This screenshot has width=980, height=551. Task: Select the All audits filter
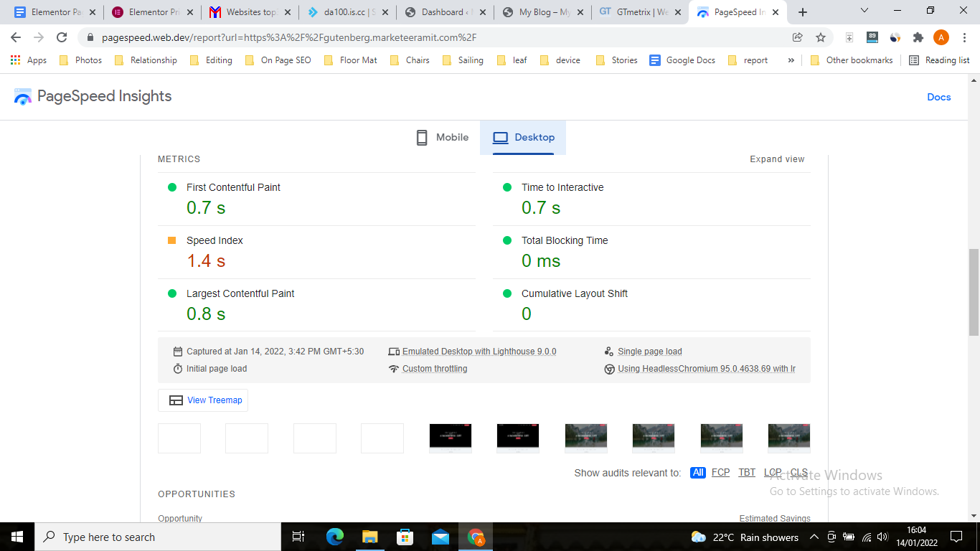point(698,473)
